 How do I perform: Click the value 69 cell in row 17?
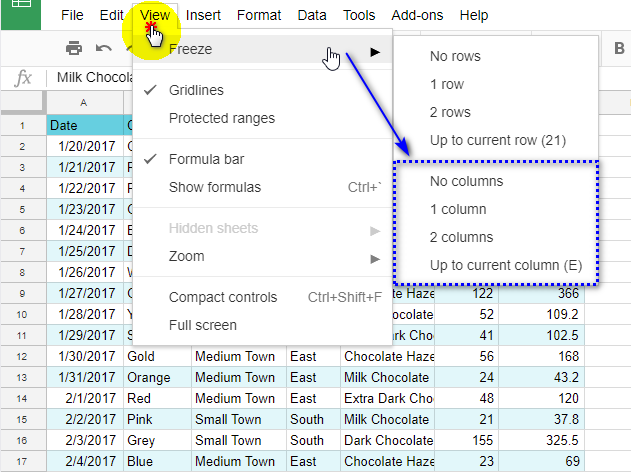click(541, 461)
